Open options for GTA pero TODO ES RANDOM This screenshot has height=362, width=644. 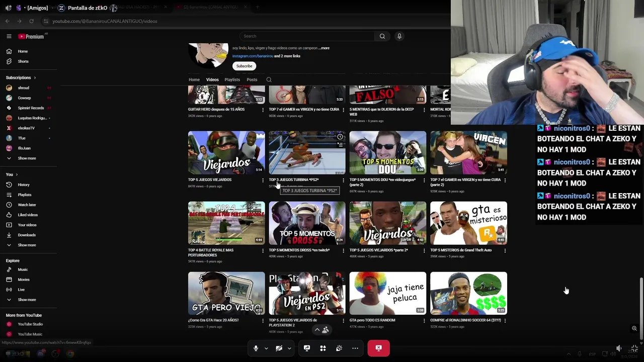tap(424, 321)
